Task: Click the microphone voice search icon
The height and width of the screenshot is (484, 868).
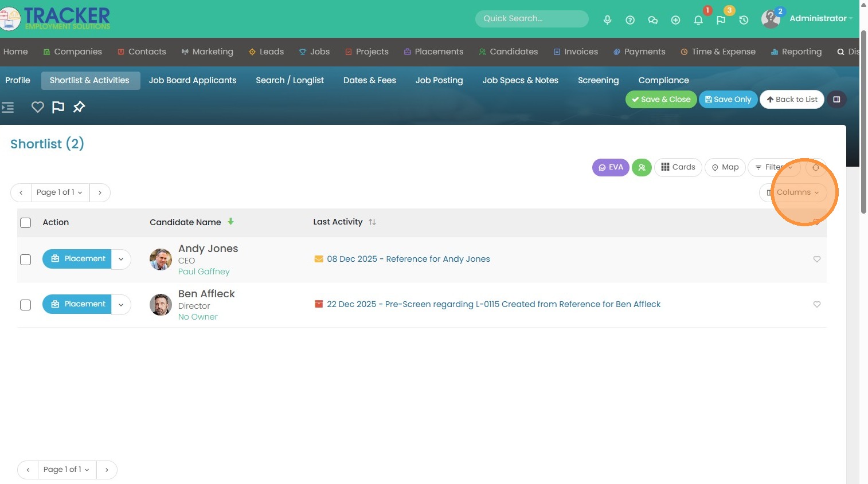Action: click(x=607, y=20)
